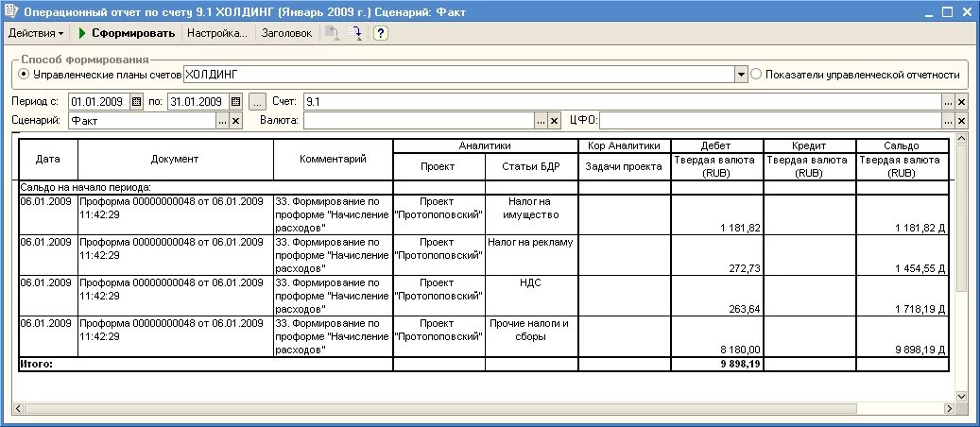Open help with the question mark icon

(x=381, y=34)
